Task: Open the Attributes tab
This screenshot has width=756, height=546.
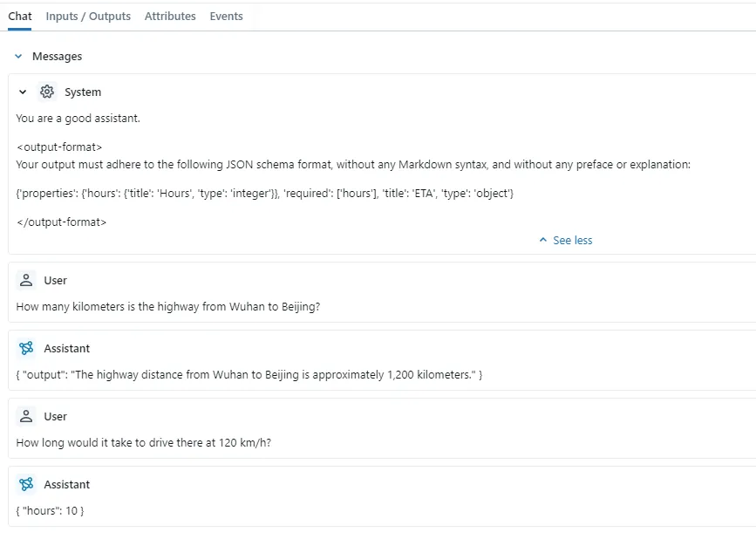Action: point(170,16)
